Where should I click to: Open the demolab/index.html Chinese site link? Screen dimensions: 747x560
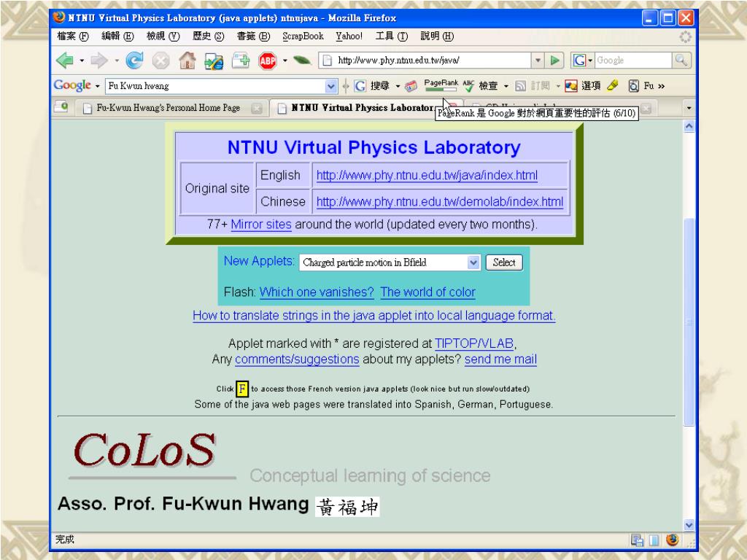point(440,201)
